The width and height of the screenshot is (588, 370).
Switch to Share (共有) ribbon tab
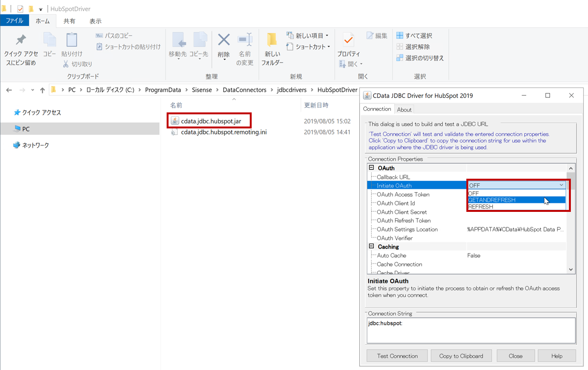pos(69,21)
